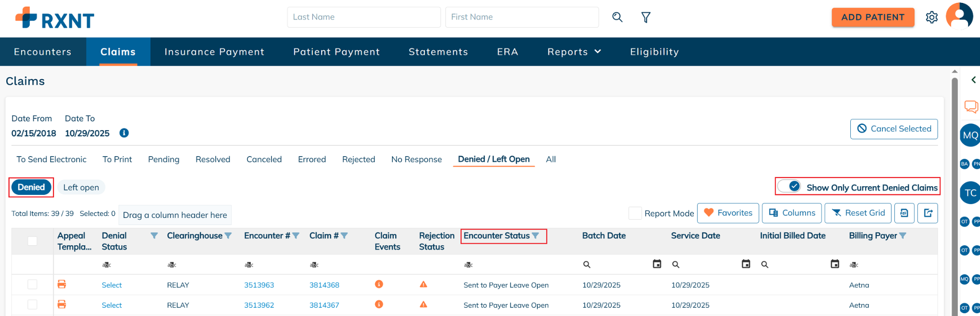Open claim events icon for claim 3814367
The image size is (980, 316).
coord(379,305)
